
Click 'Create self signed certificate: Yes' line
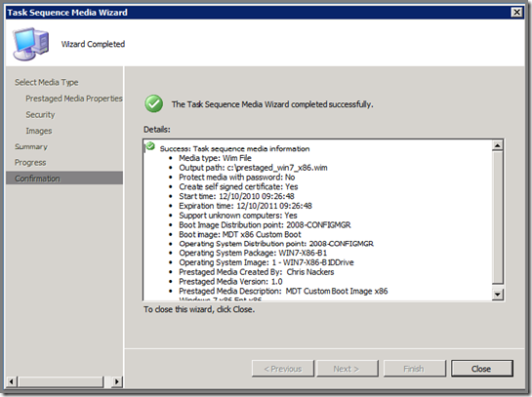[x=238, y=186]
